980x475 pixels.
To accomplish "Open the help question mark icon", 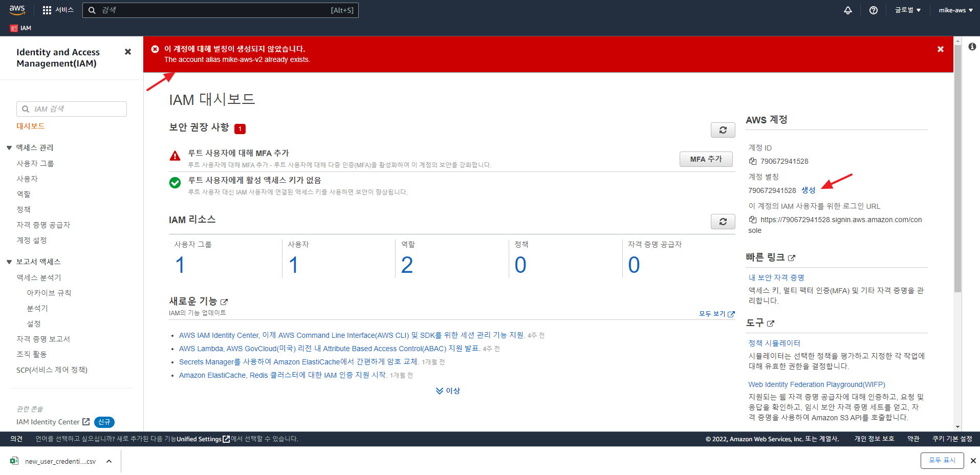I will 874,10.
